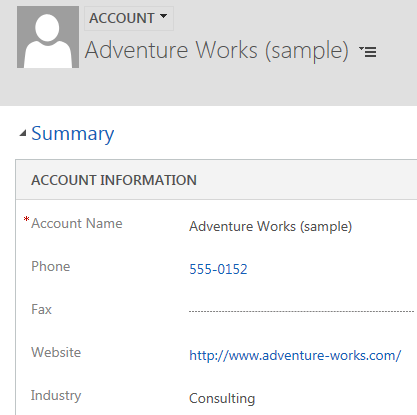
Task: Click the Website field label
Action: tap(56, 352)
